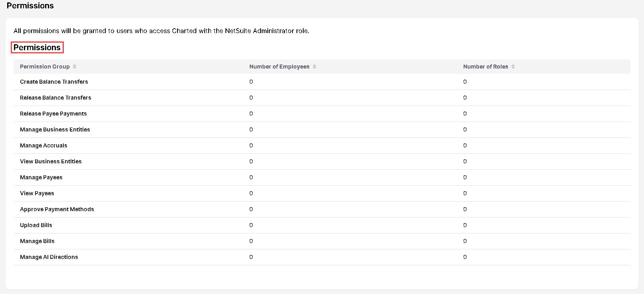Click the highlighted Permissions section heading
Image resolution: width=644 pixels, height=294 pixels.
coord(37,47)
